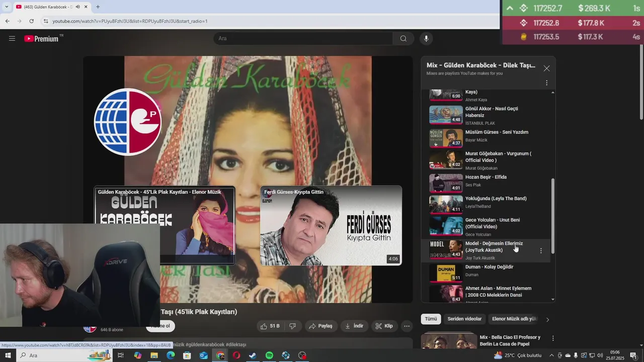Show hidden system tray icons
Screen dimensions: 644x362
pyautogui.click(x=551, y=355)
